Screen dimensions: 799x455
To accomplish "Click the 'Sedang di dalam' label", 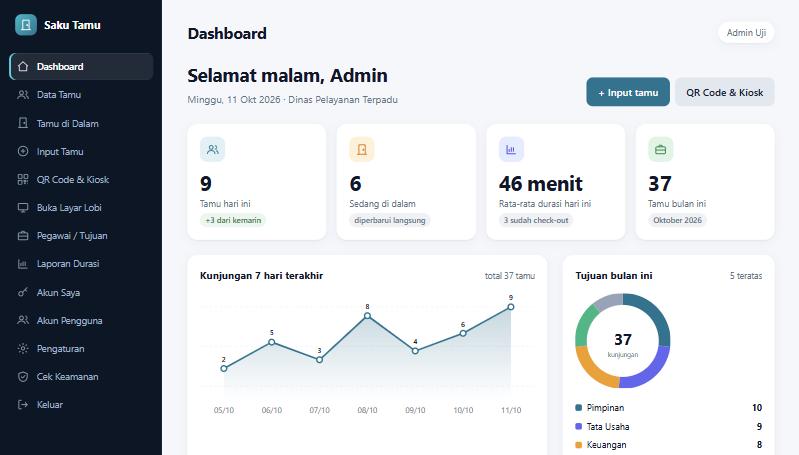I will (382, 204).
